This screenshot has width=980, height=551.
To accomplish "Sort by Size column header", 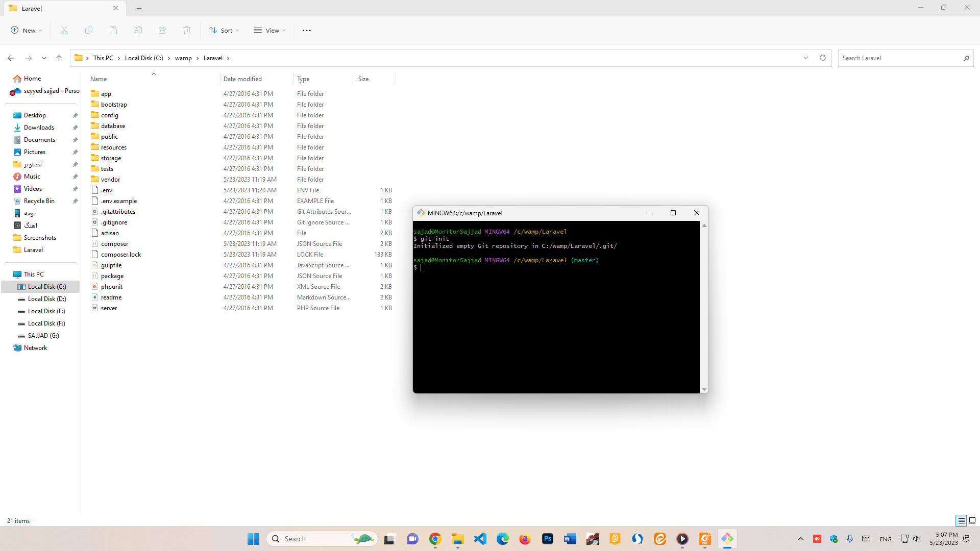I will point(375,79).
